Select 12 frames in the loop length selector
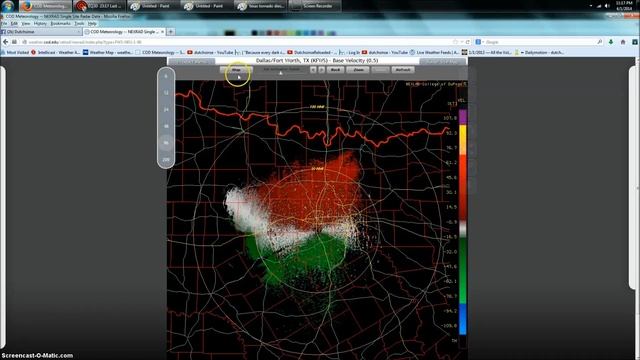 [x=166, y=93]
